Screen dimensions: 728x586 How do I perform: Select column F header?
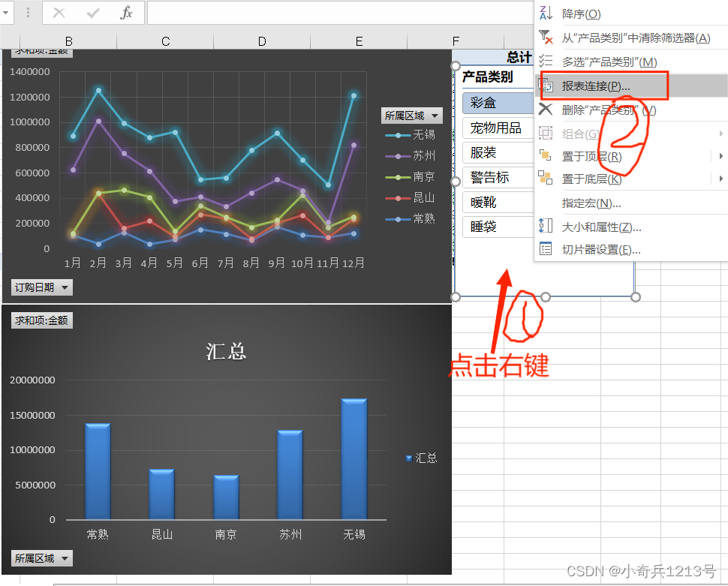pyautogui.click(x=456, y=41)
